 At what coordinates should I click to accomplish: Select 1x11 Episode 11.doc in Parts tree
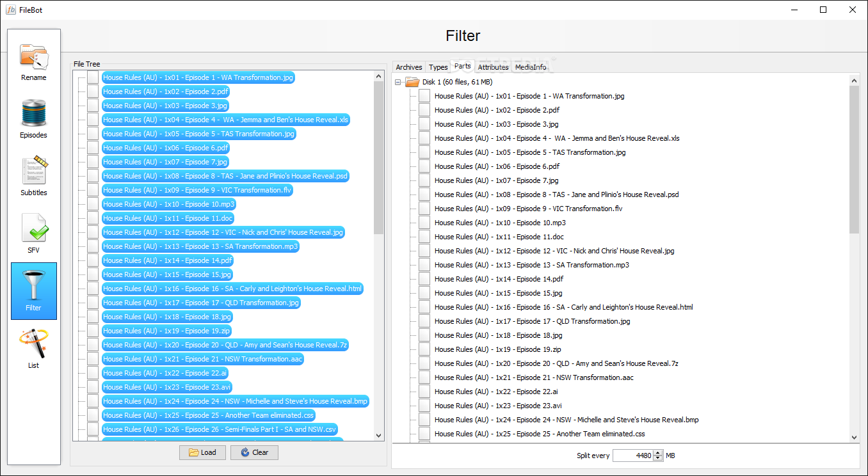pyautogui.click(x=498, y=237)
